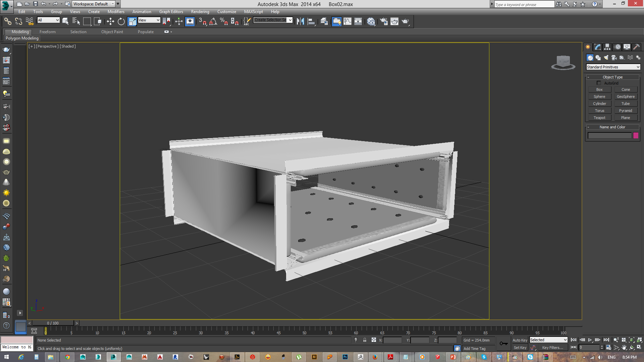Open the Modify command panel tab

597,47
